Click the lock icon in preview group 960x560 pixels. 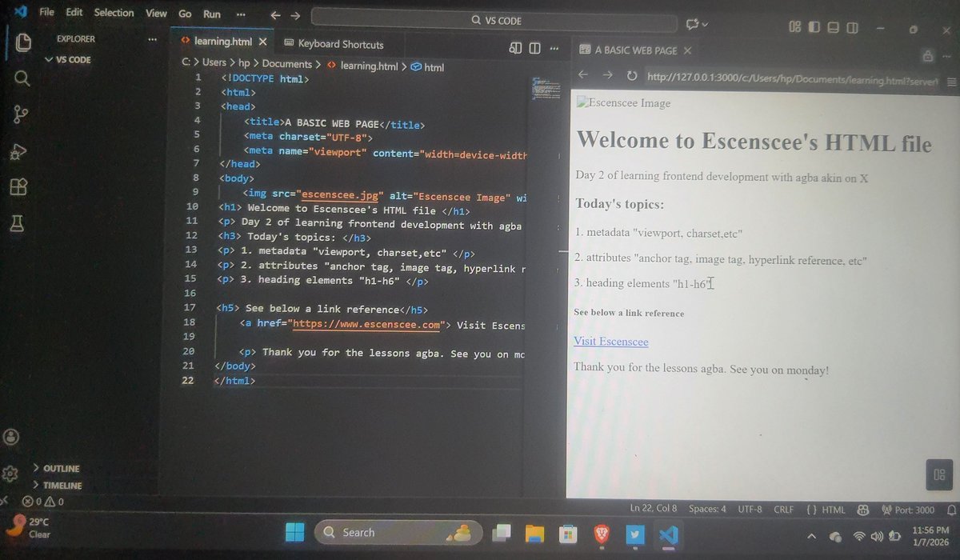[x=928, y=56]
